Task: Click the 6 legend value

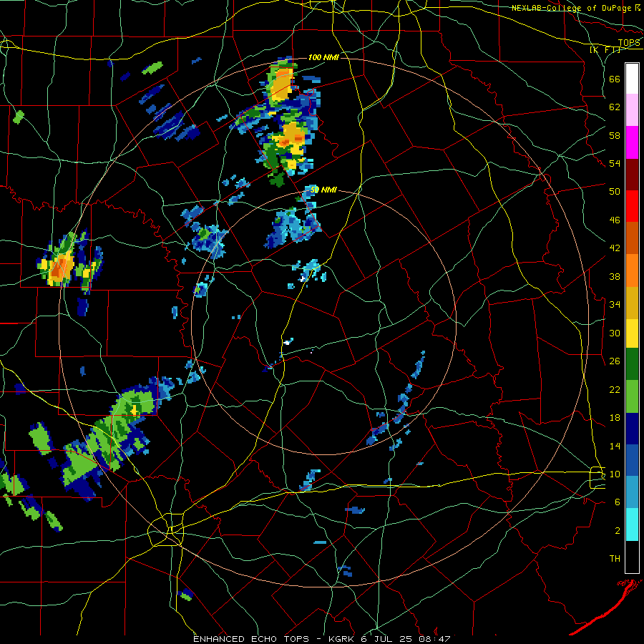Action: point(618,502)
